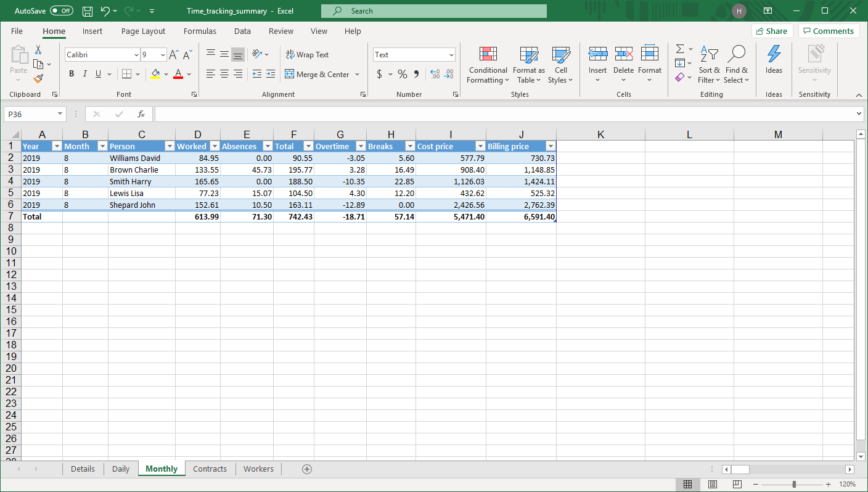Toggle AutoSave switch
Image resolution: width=868 pixels, height=492 pixels.
coord(62,11)
